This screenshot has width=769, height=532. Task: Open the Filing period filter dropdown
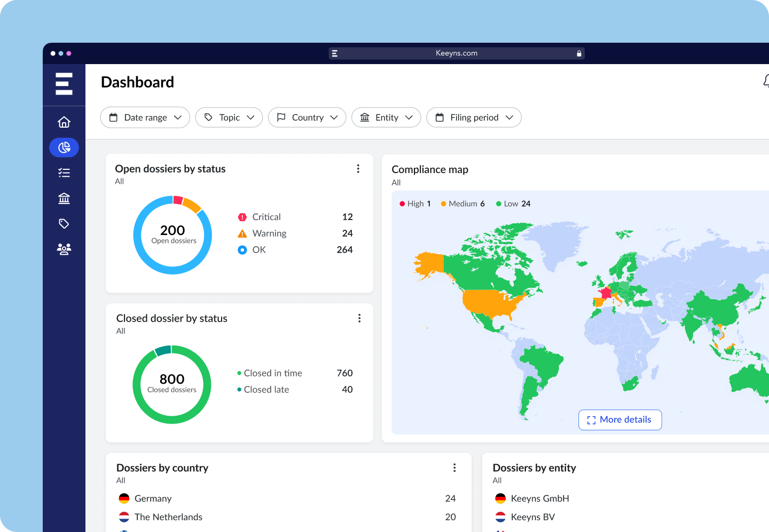474,118
